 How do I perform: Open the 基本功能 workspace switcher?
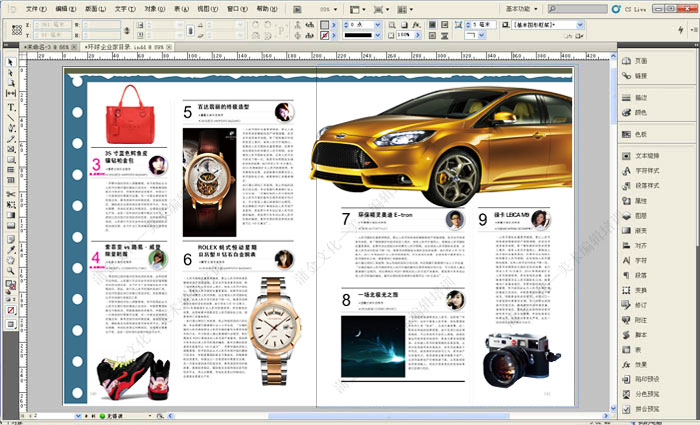pyautogui.click(x=521, y=9)
